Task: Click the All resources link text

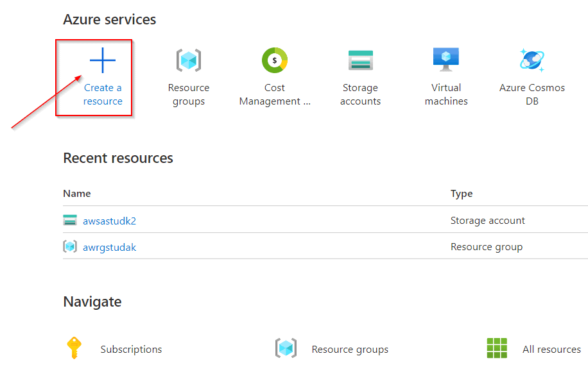Action: point(551,350)
